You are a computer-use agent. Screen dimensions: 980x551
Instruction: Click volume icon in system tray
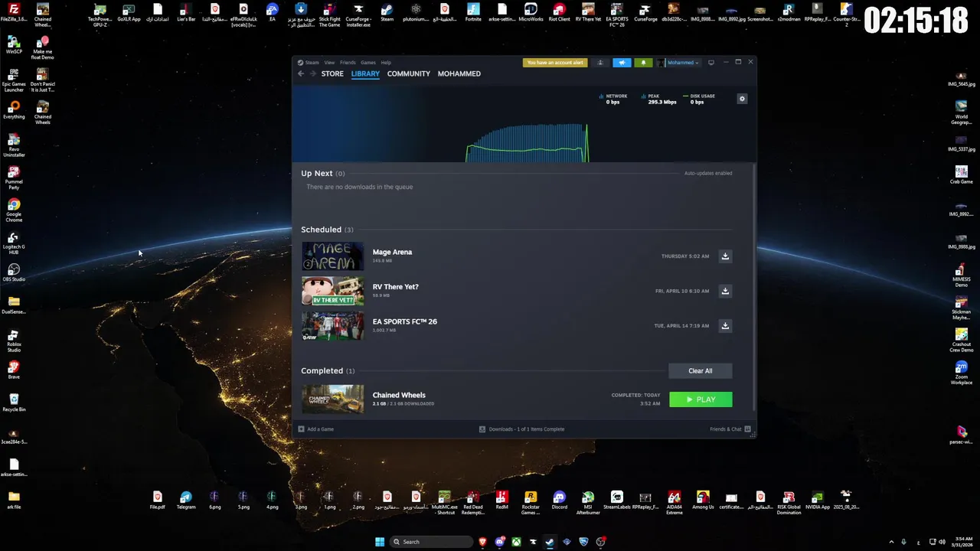pos(942,542)
